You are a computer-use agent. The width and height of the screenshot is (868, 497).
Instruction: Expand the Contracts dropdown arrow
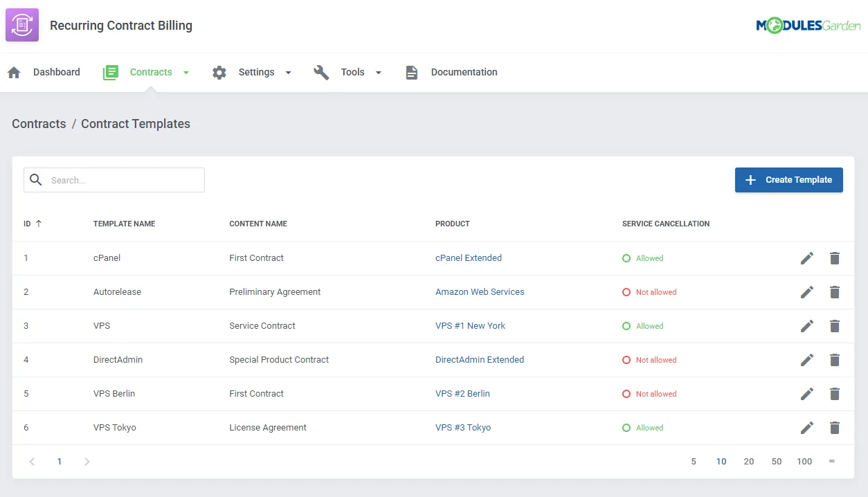tap(186, 72)
